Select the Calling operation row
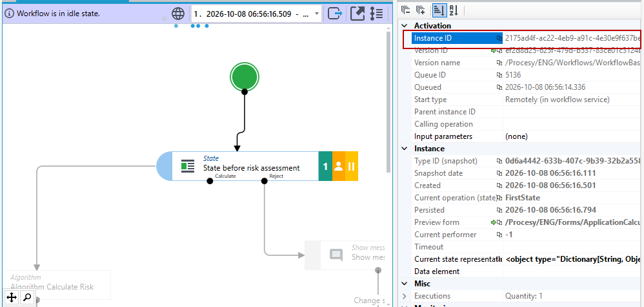 527,124
